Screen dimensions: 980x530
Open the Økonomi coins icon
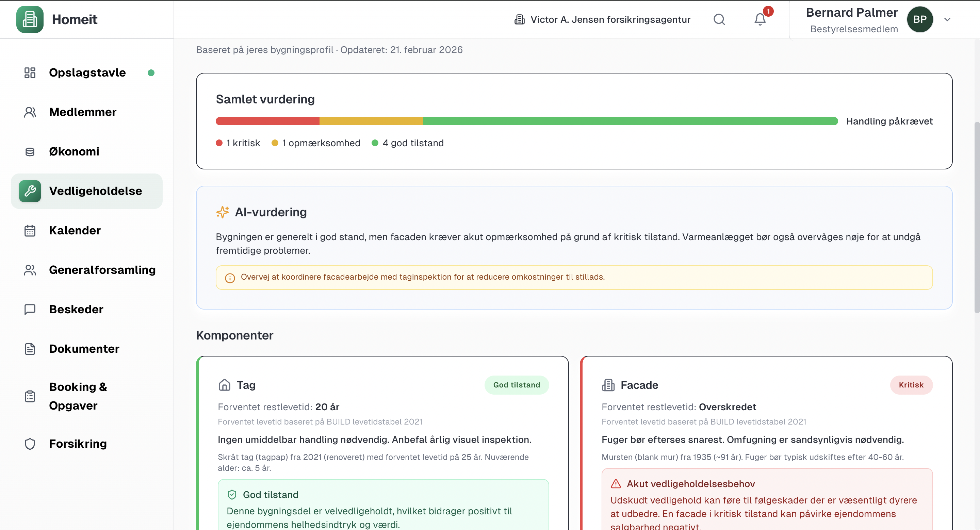pyautogui.click(x=30, y=151)
